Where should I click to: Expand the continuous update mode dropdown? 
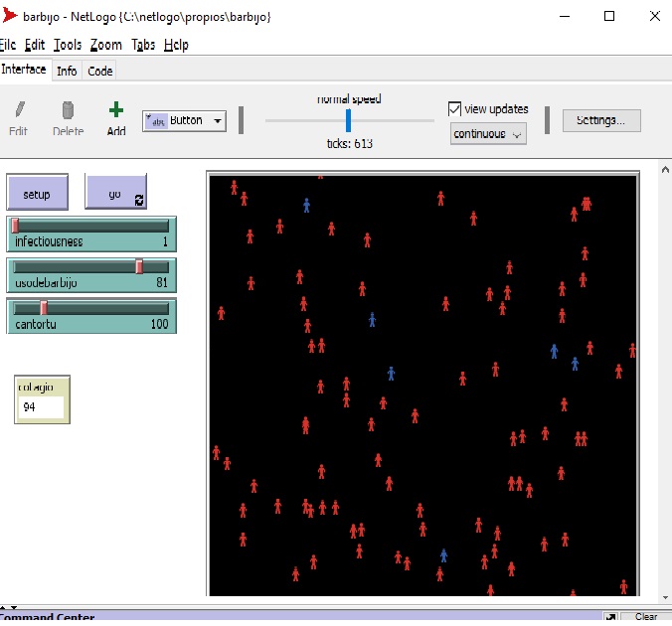pyautogui.click(x=488, y=134)
